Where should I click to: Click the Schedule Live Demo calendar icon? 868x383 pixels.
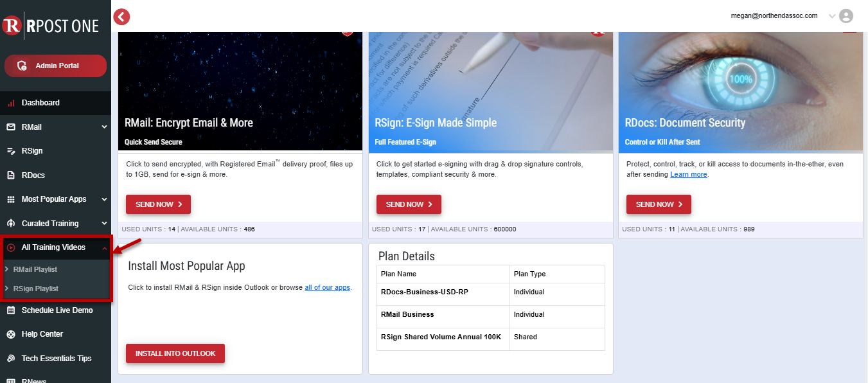pyautogui.click(x=11, y=310)
